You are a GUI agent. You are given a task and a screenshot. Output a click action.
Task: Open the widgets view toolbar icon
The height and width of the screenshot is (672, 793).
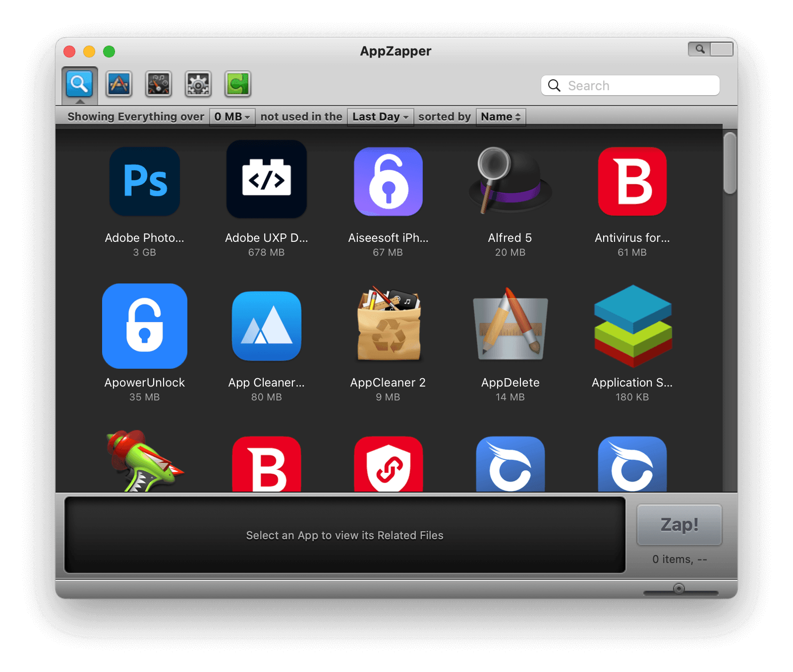[x=159, y=84]
